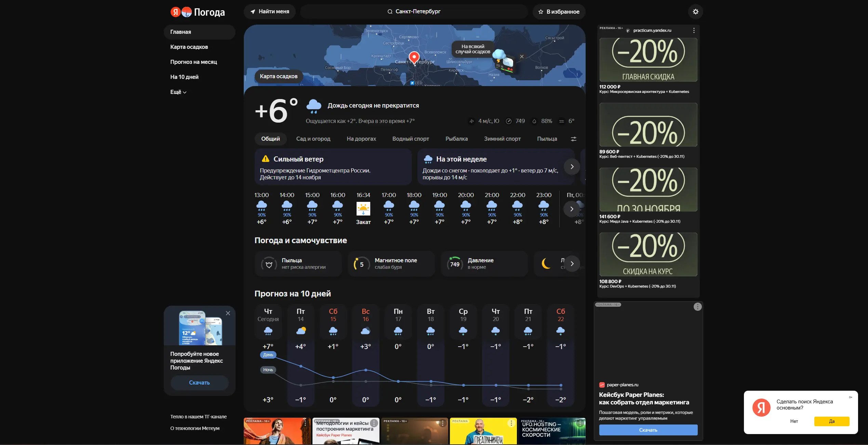Expand the Ещё menu in sidebar

point(178,92)
